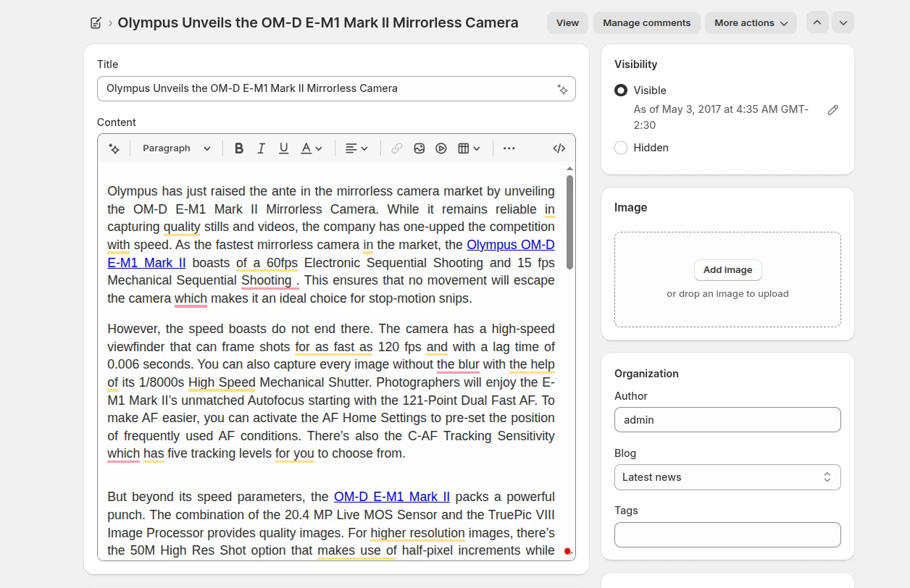The image size is (910, 588).
Task: Click the underlined phrase 'the blur'
Action: 458,364
